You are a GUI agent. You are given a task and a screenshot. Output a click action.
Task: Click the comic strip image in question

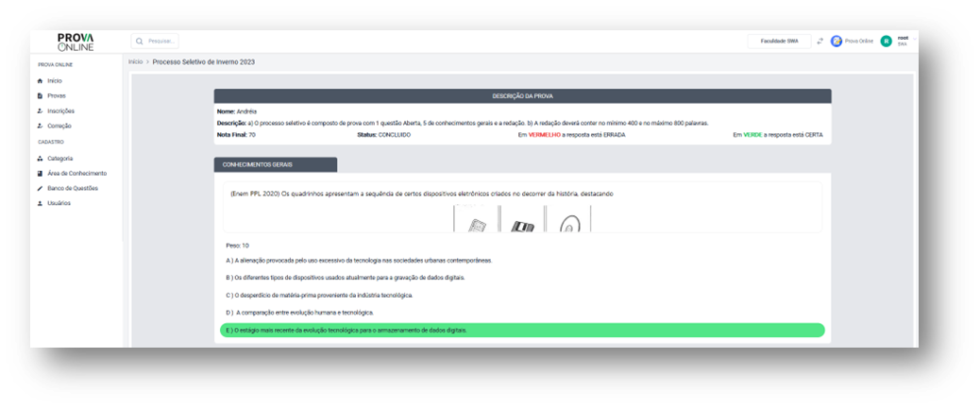(522, 218)
